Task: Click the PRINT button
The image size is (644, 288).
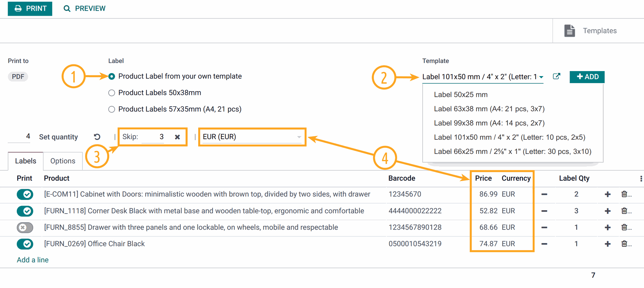Action: (x=30, y=8)
